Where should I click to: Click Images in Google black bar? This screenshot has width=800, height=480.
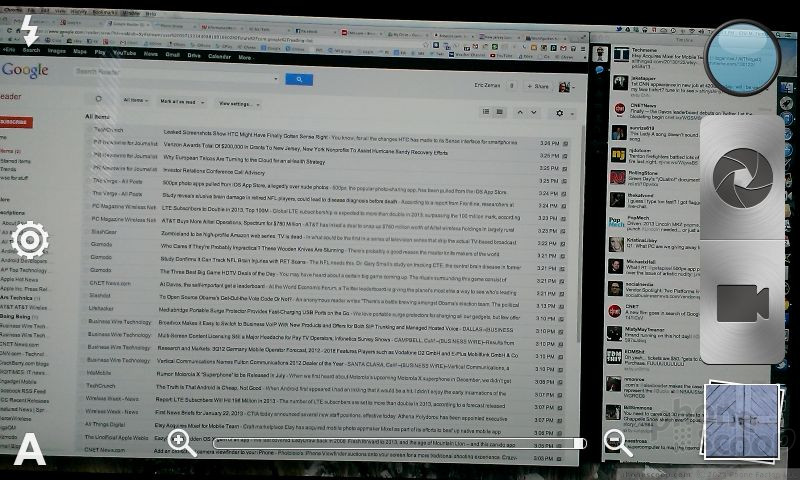point(57,51)
